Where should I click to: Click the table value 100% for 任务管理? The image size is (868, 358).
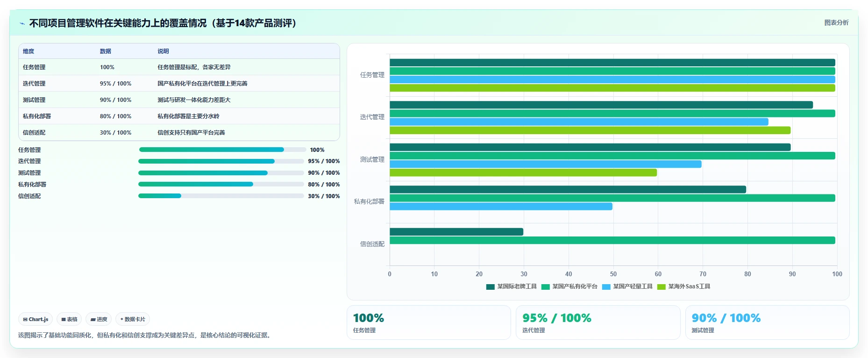(x=107, y=67)
